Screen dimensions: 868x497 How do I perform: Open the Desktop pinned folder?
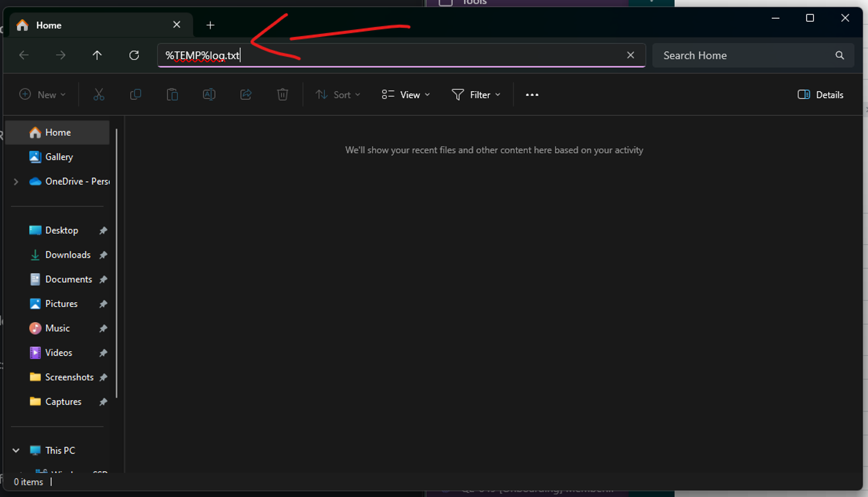click(58, 230)
